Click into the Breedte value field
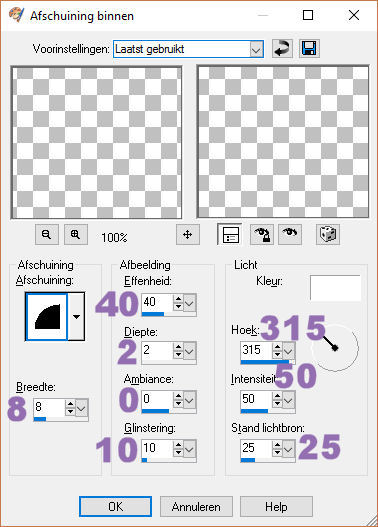The image size is (378, 527). click(x=49, y=407)
